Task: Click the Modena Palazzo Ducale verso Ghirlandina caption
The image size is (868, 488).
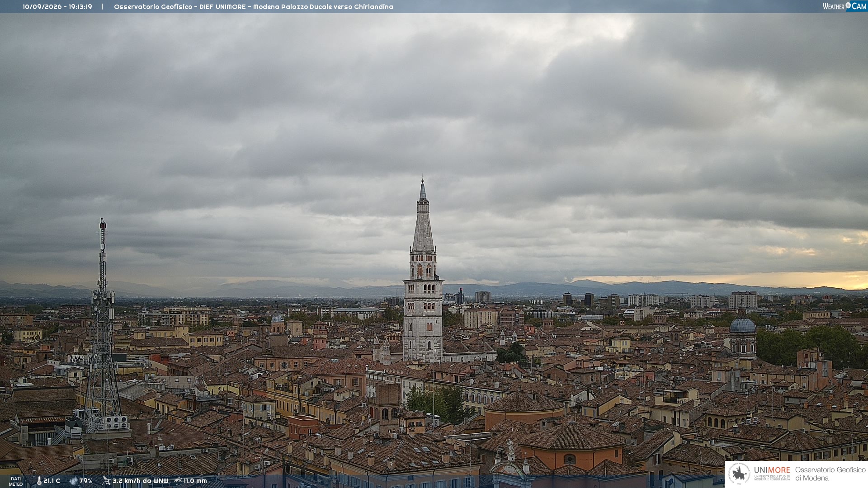Action: [x=323, y=7]
